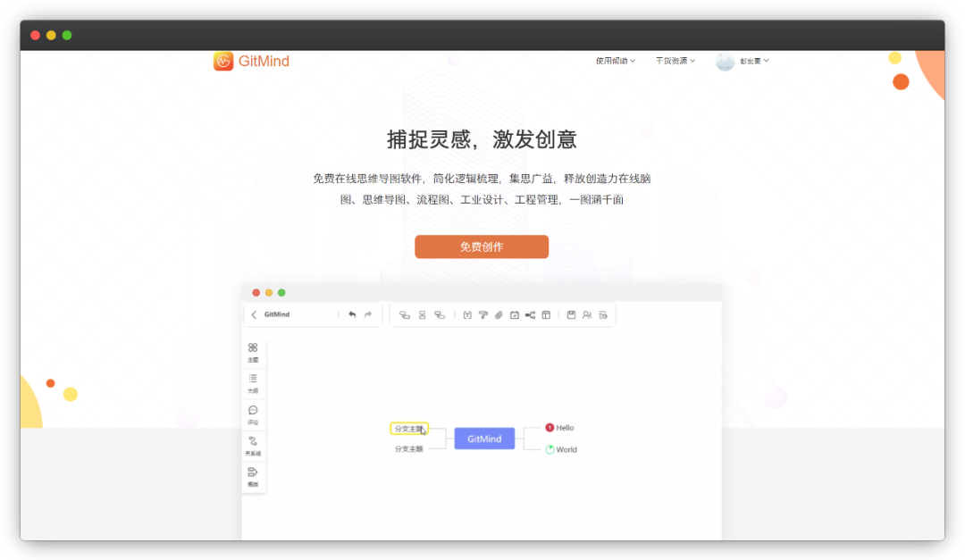
Task: Click the World node text
Action: coord(566,450)
